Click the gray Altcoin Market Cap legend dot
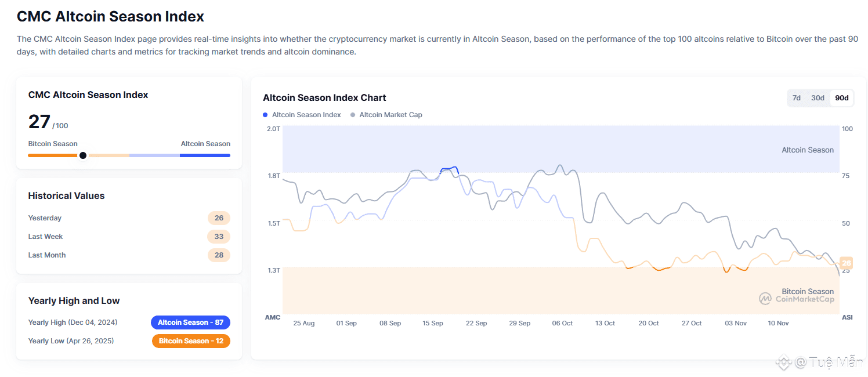Image resolution: width=868 pixels, height=377 pixels. [x=353, y=115]
